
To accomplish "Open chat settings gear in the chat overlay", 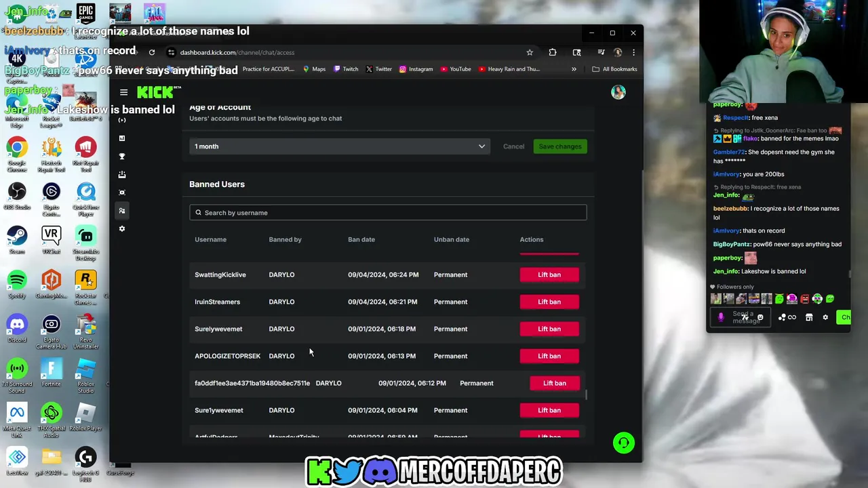I will [x=825, y=317].
